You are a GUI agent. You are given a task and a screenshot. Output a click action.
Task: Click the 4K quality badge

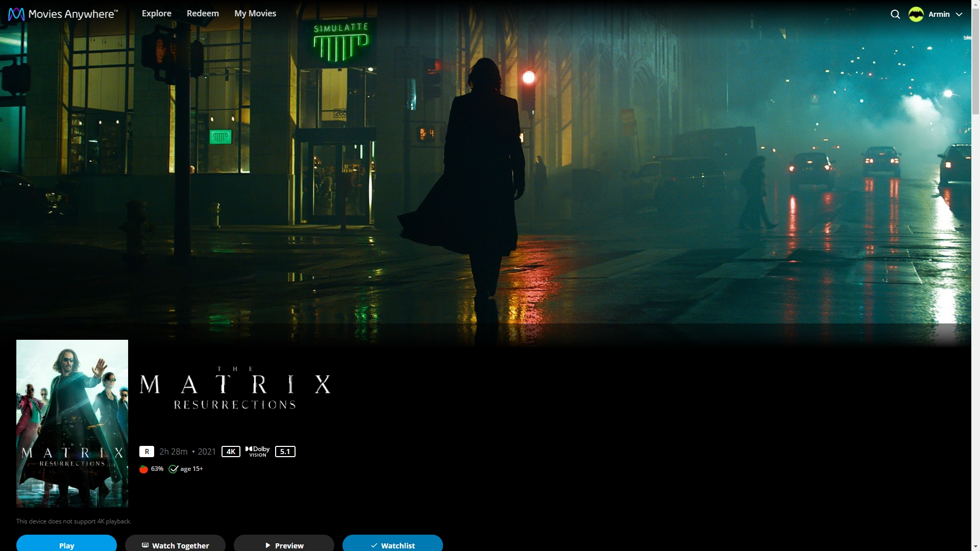(x=231, y=452)
